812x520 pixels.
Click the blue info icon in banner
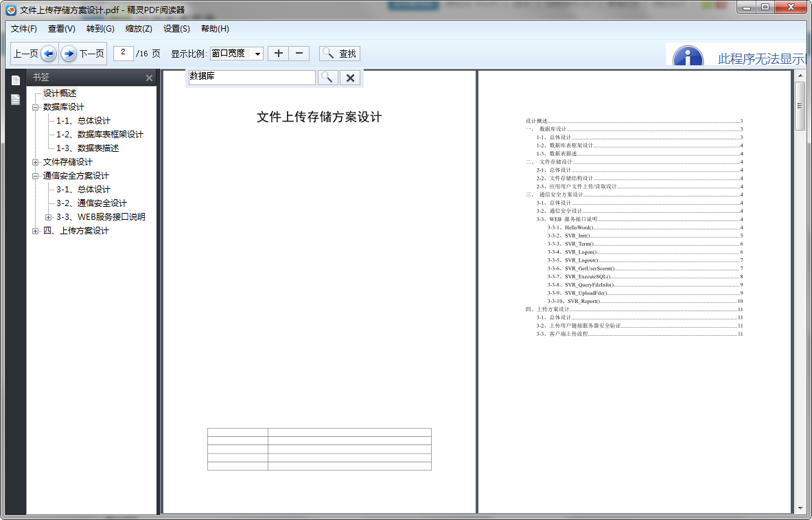tap(688, 56)
